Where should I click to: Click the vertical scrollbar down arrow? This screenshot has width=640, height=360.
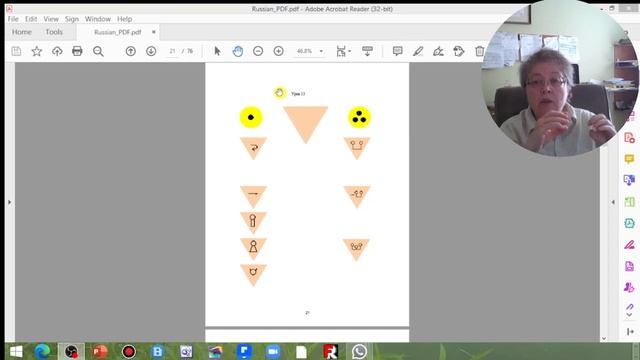point(604,338)
